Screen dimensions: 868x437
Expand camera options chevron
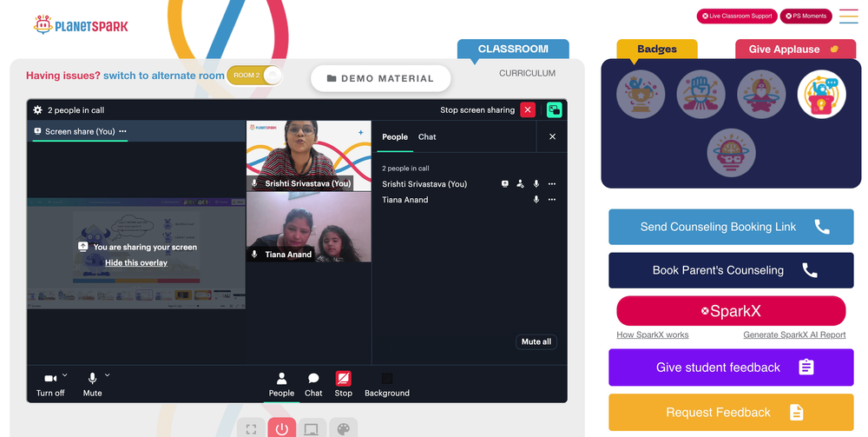pos(65,375)
